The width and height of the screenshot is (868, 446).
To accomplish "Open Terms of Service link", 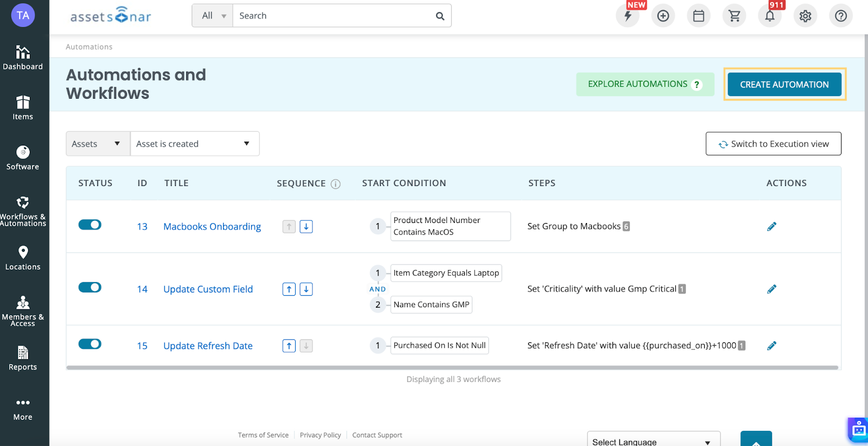I will click(x=263, y=435).
